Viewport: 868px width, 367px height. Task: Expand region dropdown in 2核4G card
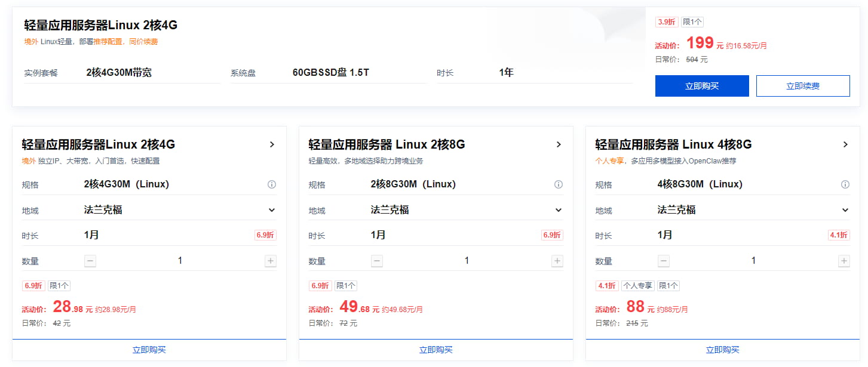click(x=272, y=210)
